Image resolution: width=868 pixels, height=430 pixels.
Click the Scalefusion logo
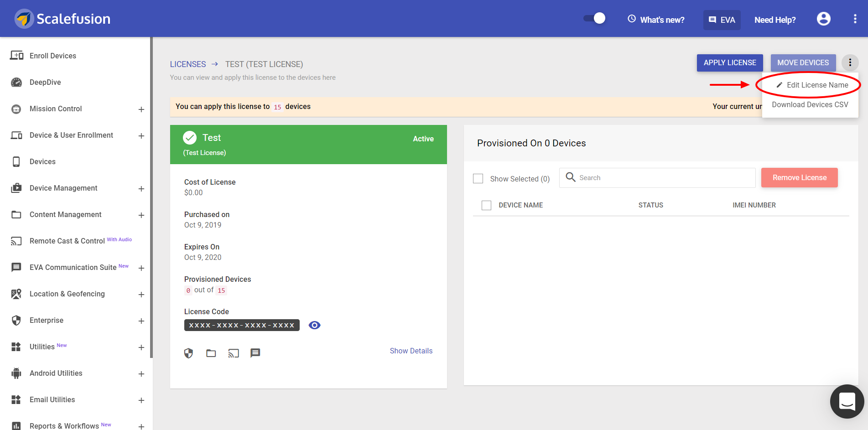[x=62, y=19]
